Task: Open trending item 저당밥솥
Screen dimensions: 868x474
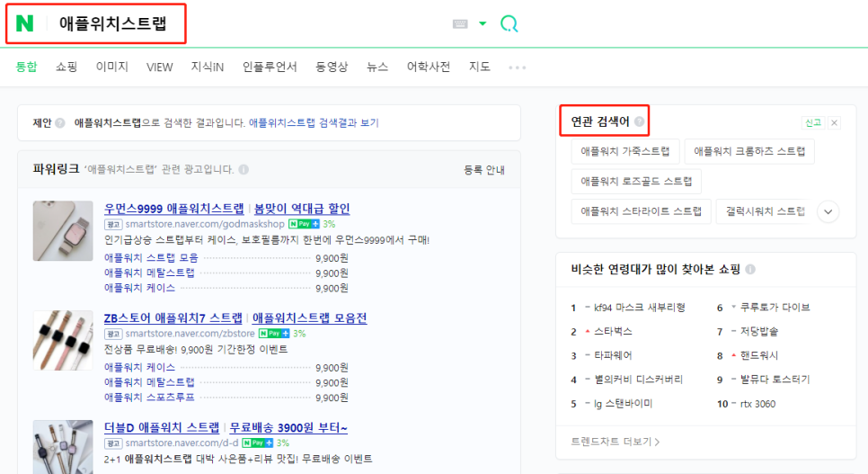Action: [759, 332]
